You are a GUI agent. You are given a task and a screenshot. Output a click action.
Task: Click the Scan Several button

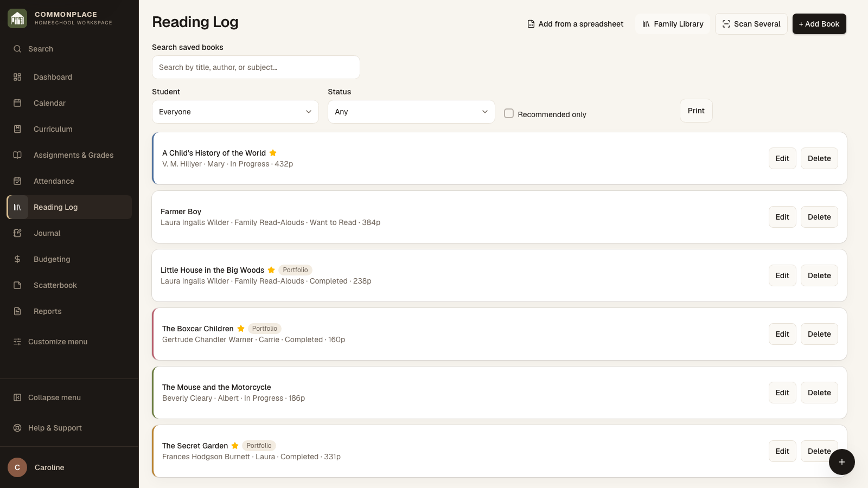point(751,24)
